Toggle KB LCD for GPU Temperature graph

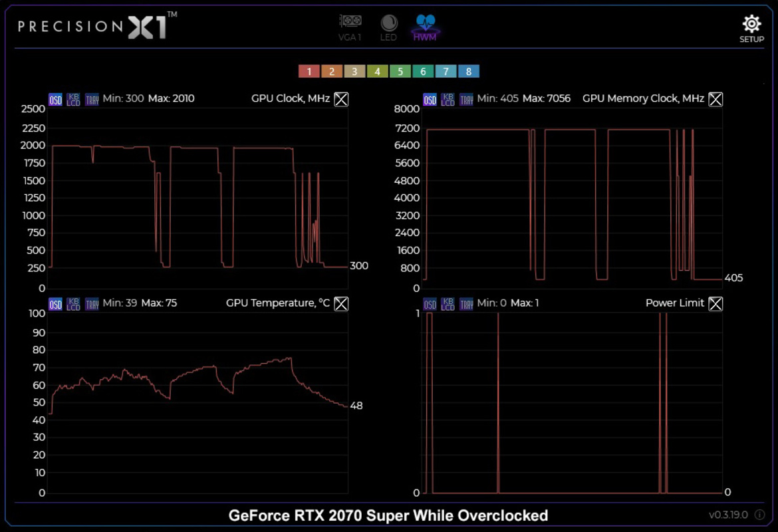pos(73,304)
